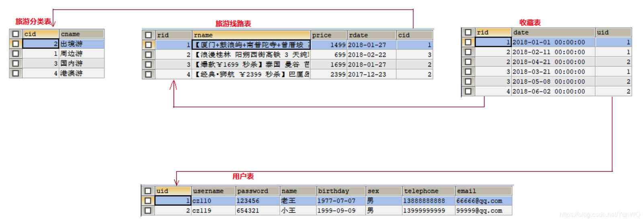Tick the checkbox for the 港澳游 row
644x222 pixels.
tap(16, 73)
